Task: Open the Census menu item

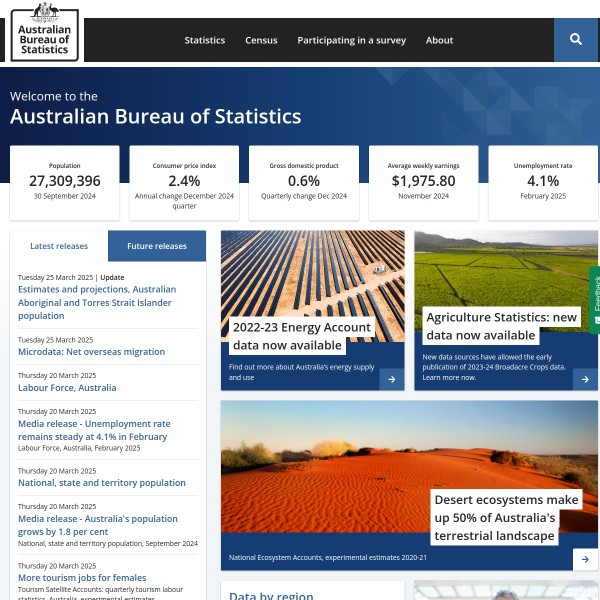Action: tap(261, 40)
